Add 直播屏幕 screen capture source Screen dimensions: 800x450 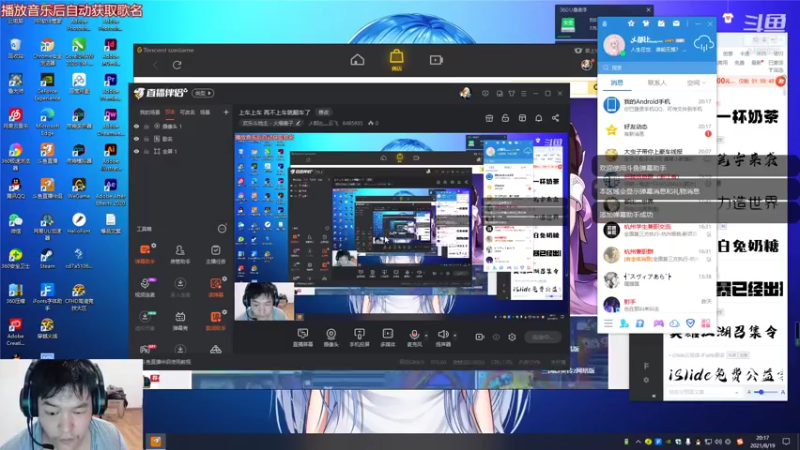pyautogui.click(x=303, y=338)
